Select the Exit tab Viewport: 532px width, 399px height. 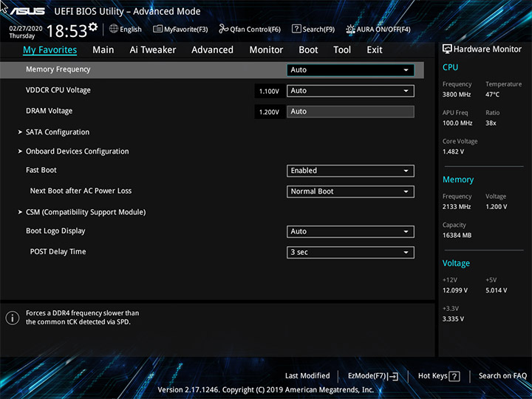point(375,50)
